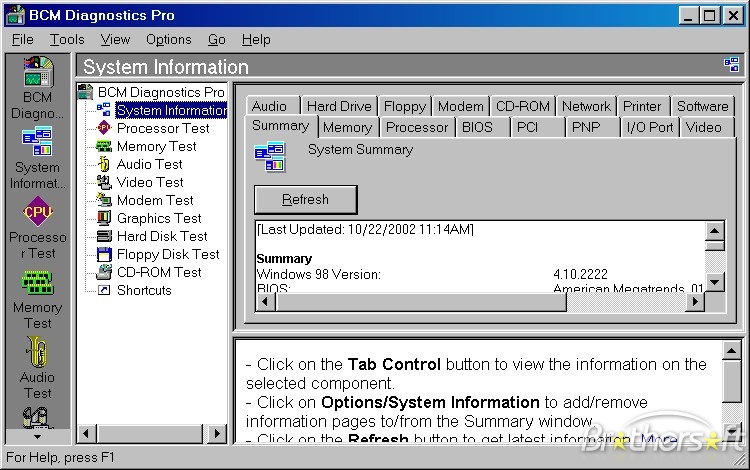This screenshot has width=750, height=470.
Task: Click the Floppy Disk Test tree icon
Action: [x=104, y=254]
